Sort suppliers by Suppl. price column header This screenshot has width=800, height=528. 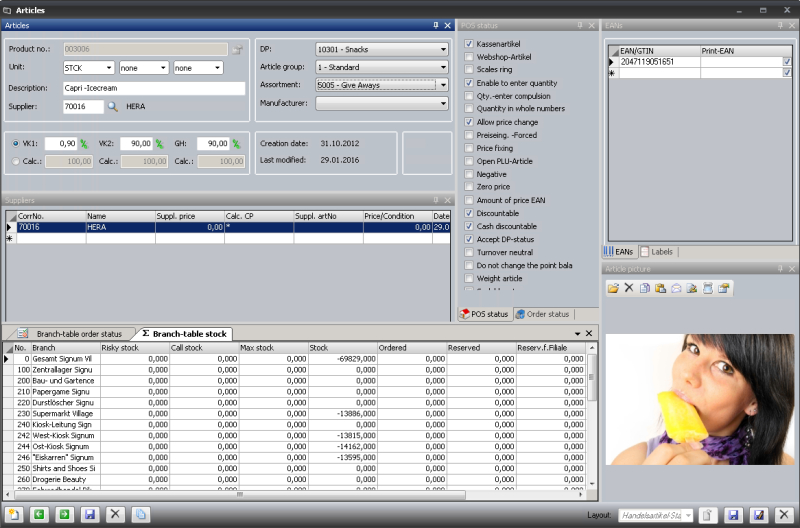pyautogui.click(x=190, y=216)
